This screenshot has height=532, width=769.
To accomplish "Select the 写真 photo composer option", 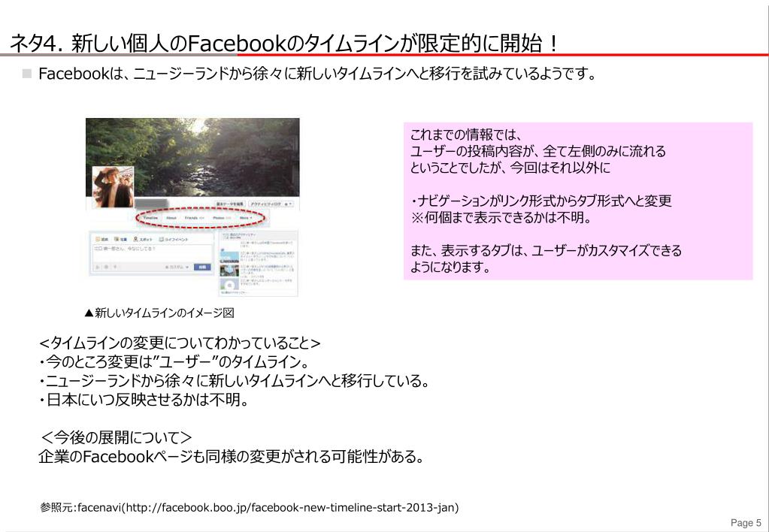I will tap(120, 239).
